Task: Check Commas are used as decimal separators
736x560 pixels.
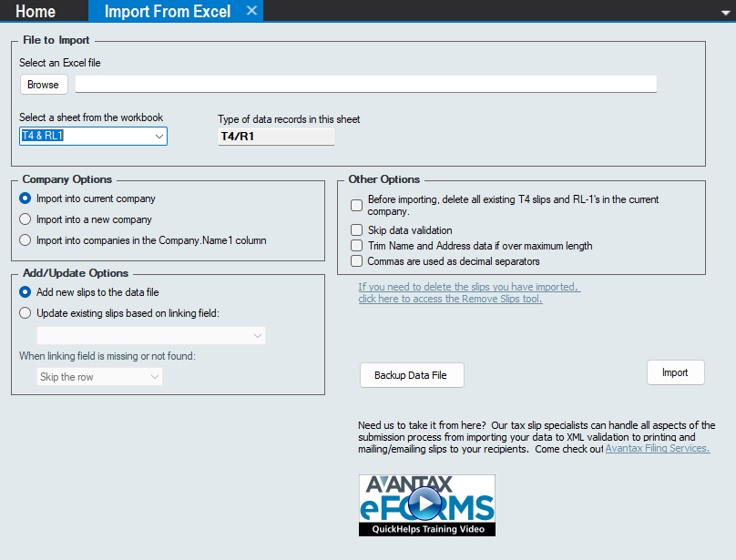Action: point(357,261)
